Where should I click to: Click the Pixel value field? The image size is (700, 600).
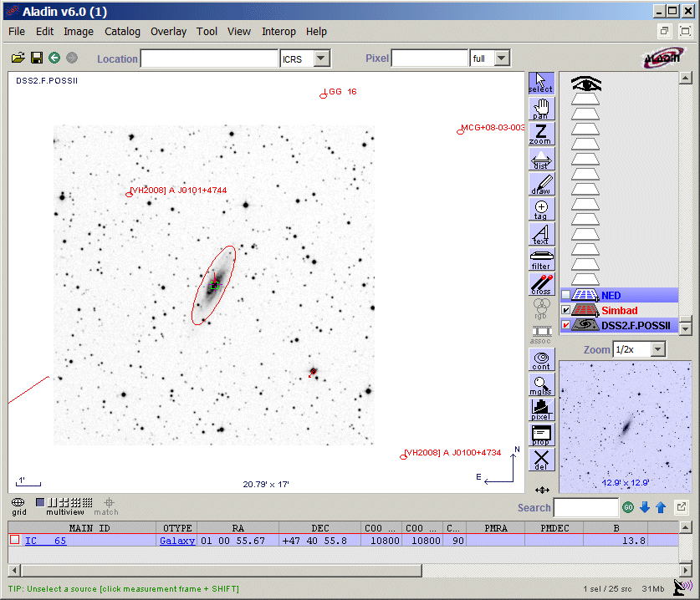[x=430, y=58]
